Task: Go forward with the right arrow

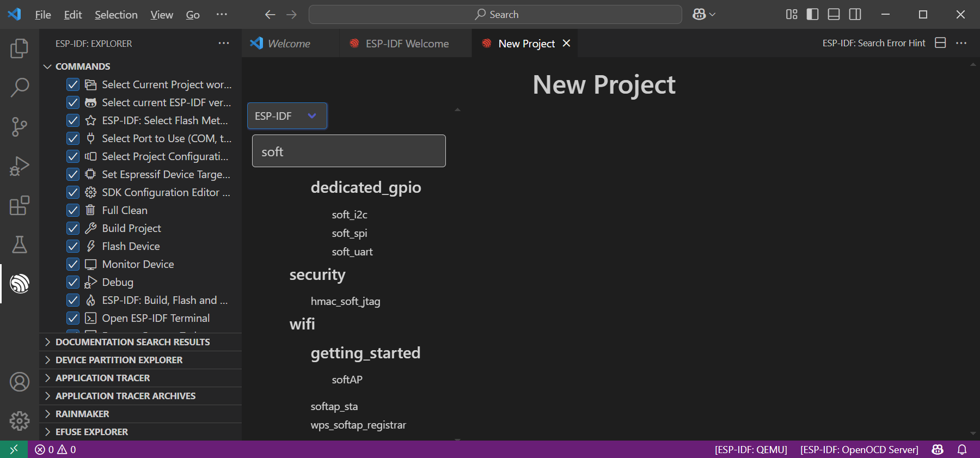Action: pos(292,15)
